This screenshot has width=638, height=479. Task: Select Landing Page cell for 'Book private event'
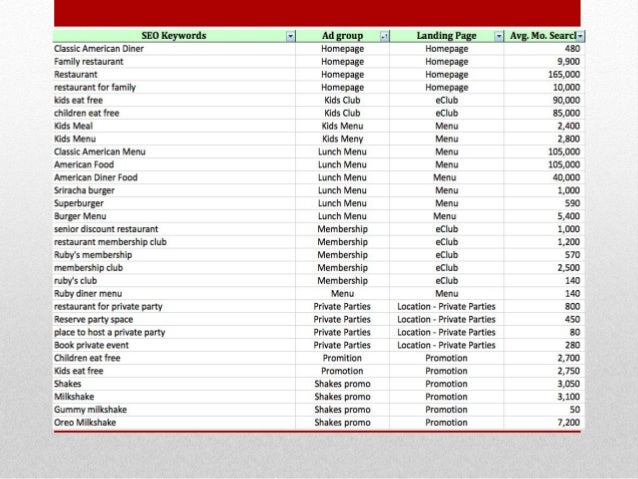tap(446, 345)
